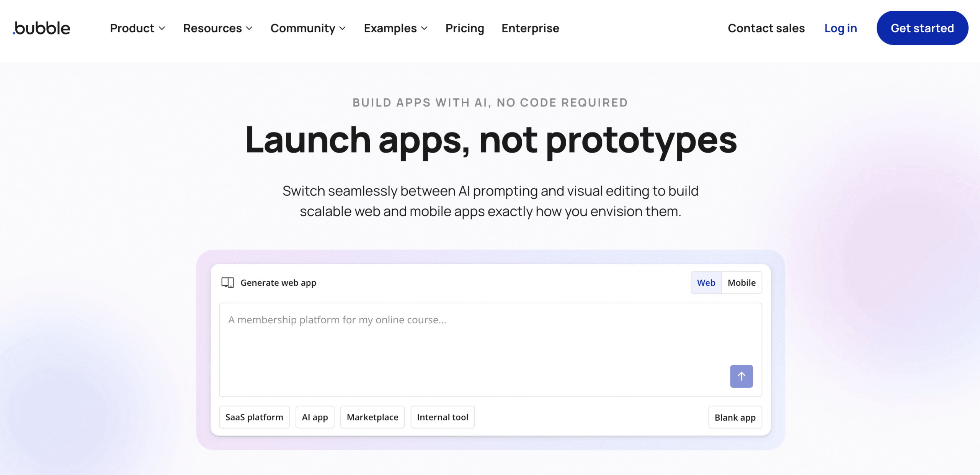Pick the Marketplace suggestion chip
The width and height of the screenshot is (980, 475).
(372, 417)
